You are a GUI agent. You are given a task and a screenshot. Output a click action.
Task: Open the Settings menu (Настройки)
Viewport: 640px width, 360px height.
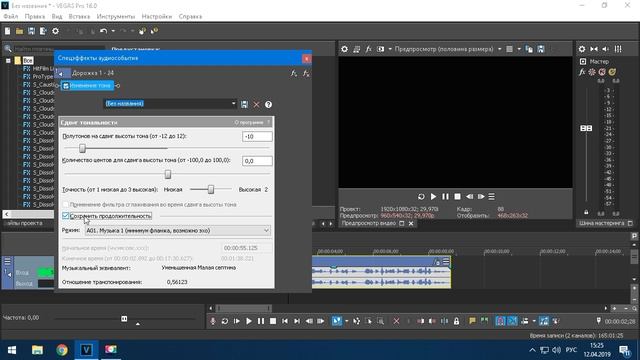[157, 16]
